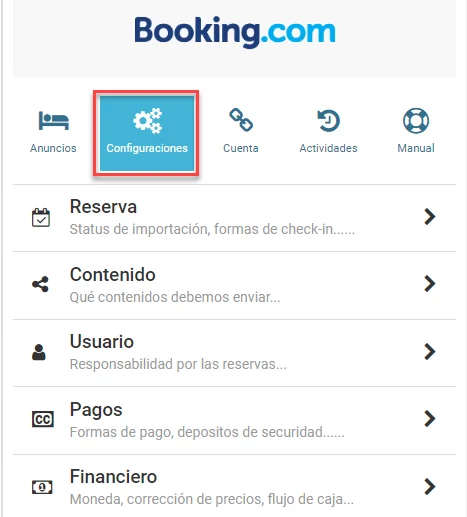467x517 pixels.
Task: Open the Manual lifebuoy icon
Action: [x=416, y=121]
